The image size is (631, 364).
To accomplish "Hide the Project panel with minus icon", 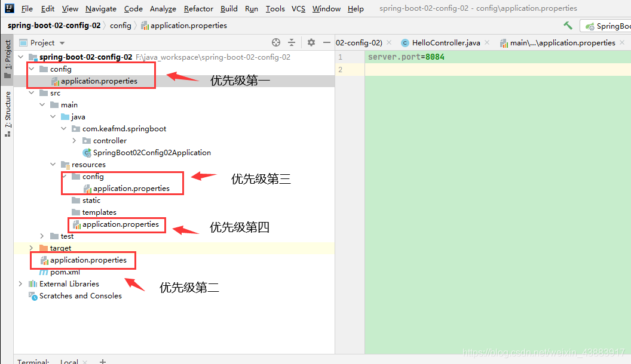I will 327,42.
